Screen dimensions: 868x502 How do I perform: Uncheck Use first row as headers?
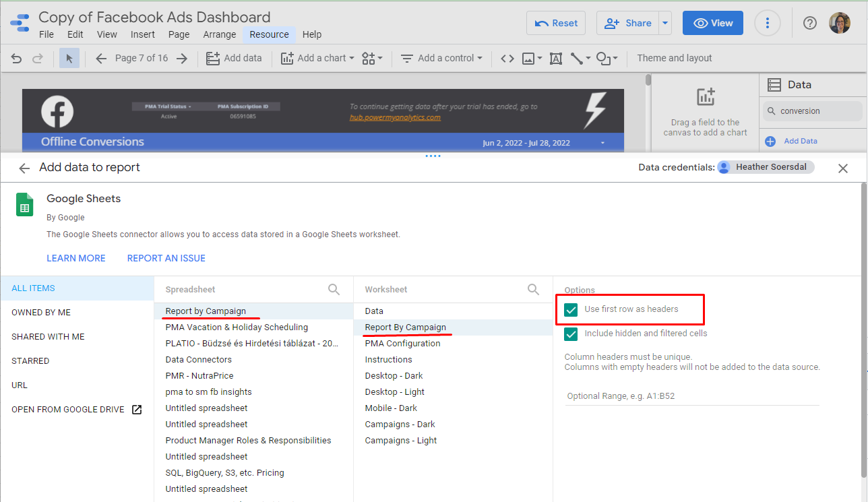[x=571, y=310]
